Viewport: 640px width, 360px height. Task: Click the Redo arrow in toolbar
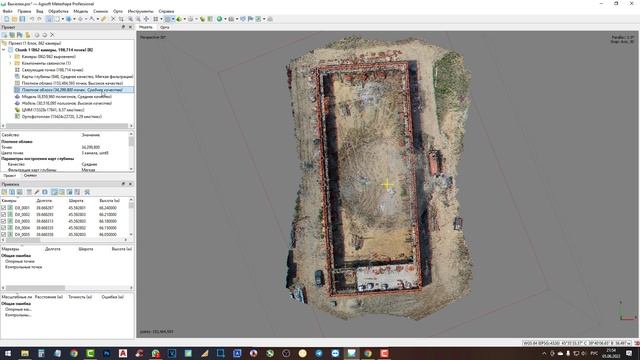40,19
